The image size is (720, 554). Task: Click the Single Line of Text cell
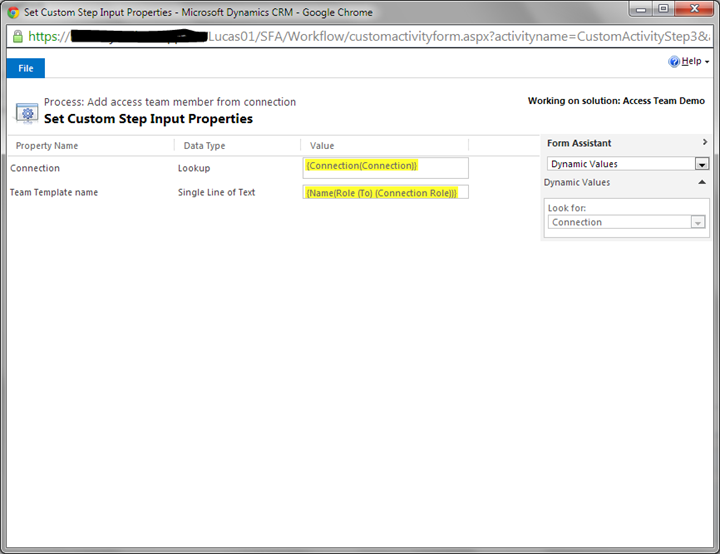click(216, 192)
